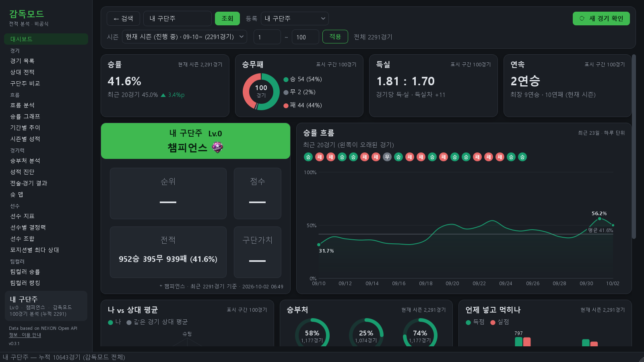Click the 나 green legend dot
Viewport: 644px width, 362px height.
coord(110,322)
